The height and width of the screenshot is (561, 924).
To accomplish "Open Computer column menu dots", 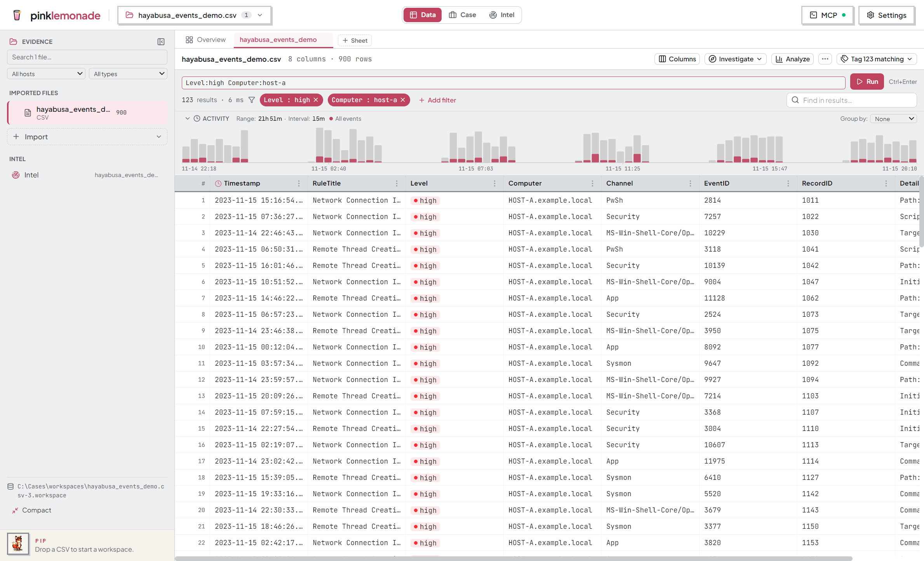I will [x=592, y=183].
